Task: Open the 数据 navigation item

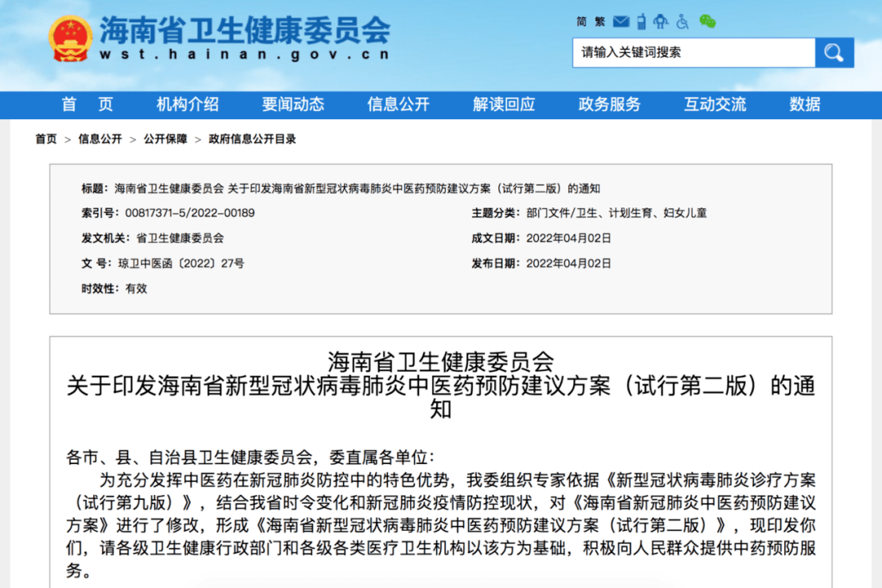Action: tap(805, 104)
